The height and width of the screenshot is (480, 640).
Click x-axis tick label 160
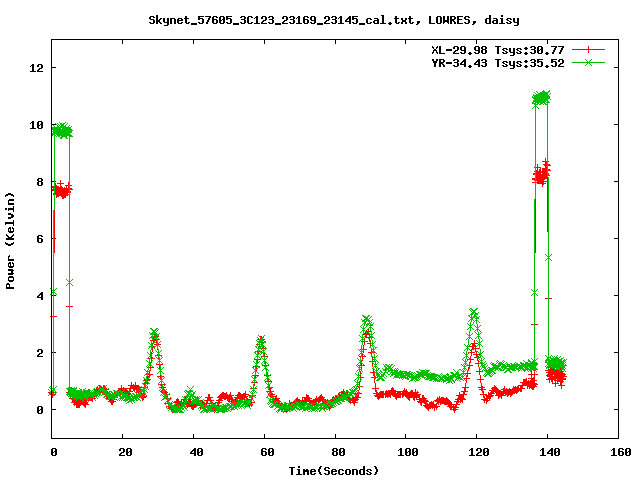click(621, 452)
